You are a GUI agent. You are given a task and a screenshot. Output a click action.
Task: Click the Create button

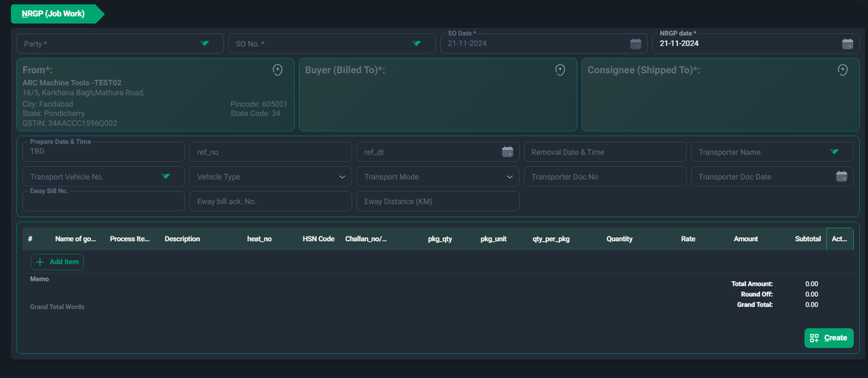829,337
